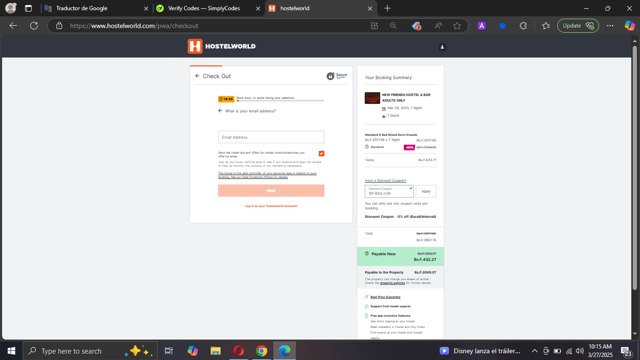Open the Favorites list icon in the toolbar
640x360 pixels.
pyautogui.click(x=546, y=26)
